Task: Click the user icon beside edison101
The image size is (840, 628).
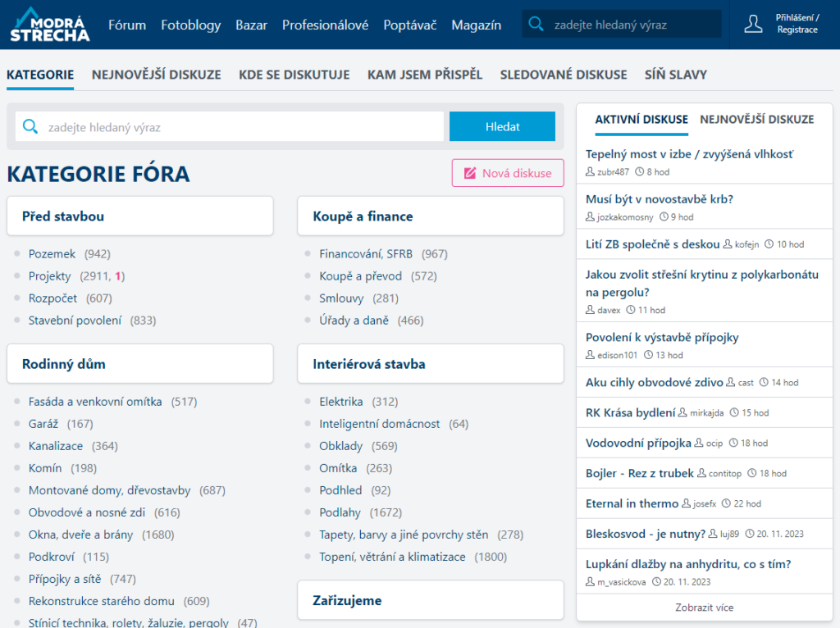Action: click(591, 355)
